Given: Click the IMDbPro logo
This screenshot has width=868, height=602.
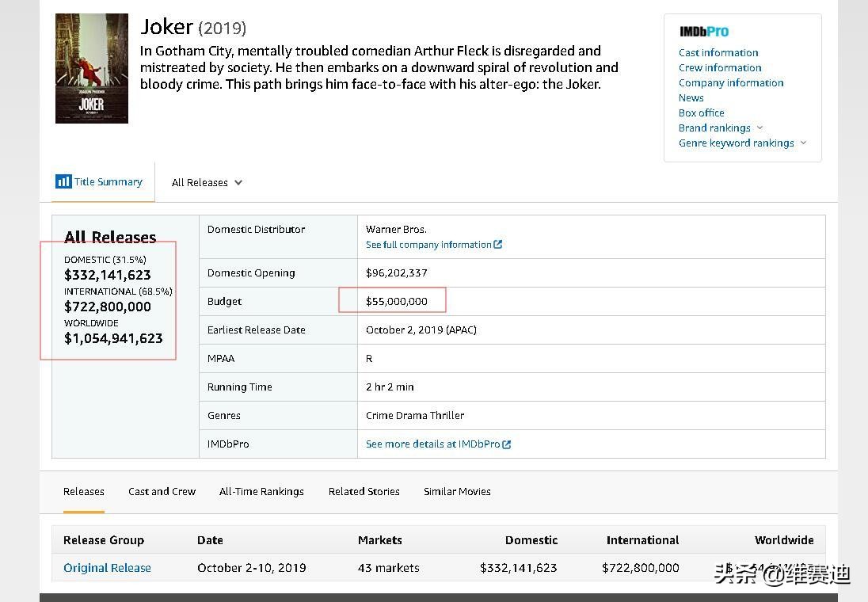Looking at the screenshot, I should tap(703, 32).
